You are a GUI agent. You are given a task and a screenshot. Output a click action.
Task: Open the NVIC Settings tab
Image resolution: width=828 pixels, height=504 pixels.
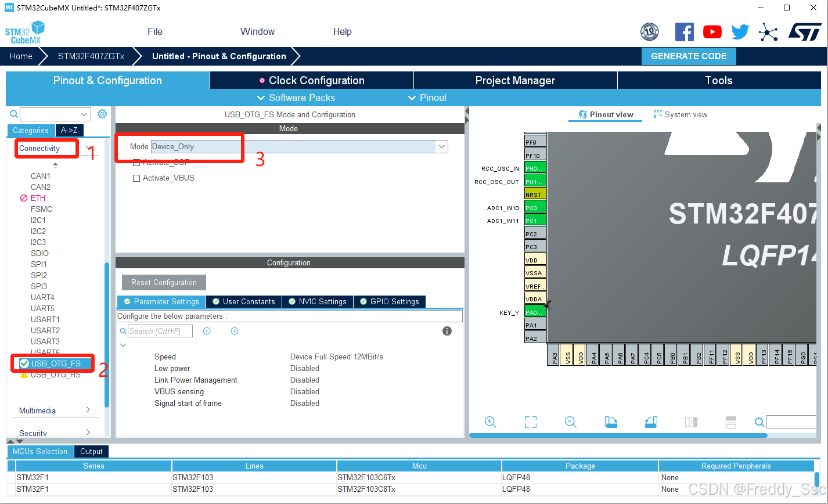318,301
